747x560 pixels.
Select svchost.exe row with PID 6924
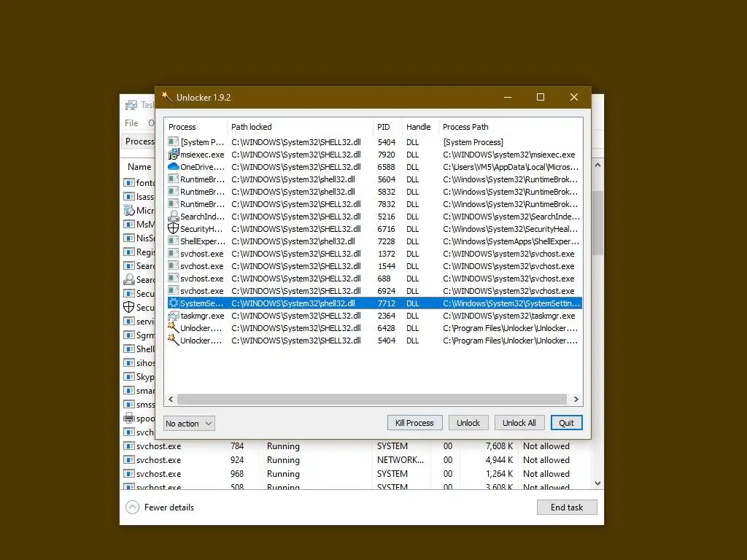coord(374,290)
